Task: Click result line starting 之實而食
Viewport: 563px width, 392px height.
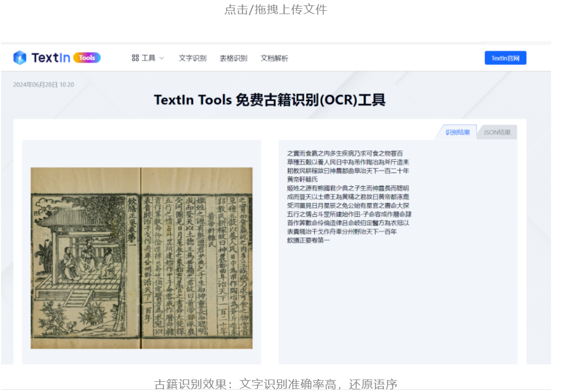Action: 345,153
